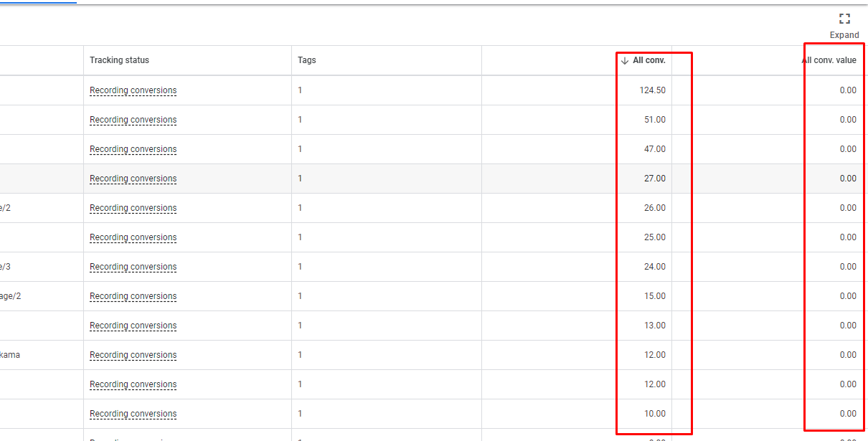868x441 pixels.
Task: Sort table by the Tracking status column
Action: (119, 60)
